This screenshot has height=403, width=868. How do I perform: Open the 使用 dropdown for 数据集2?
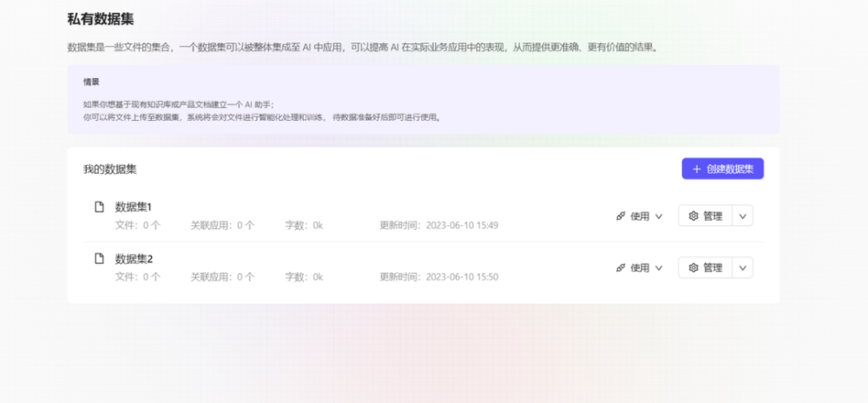tap(640, 268)
